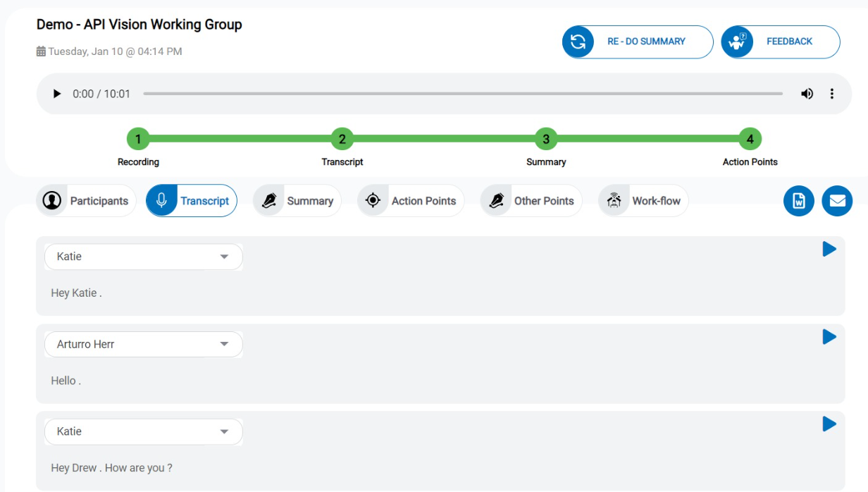Email the meeting transcript
Viewport: 868px width, 492px height.
[x=837, y=202]
